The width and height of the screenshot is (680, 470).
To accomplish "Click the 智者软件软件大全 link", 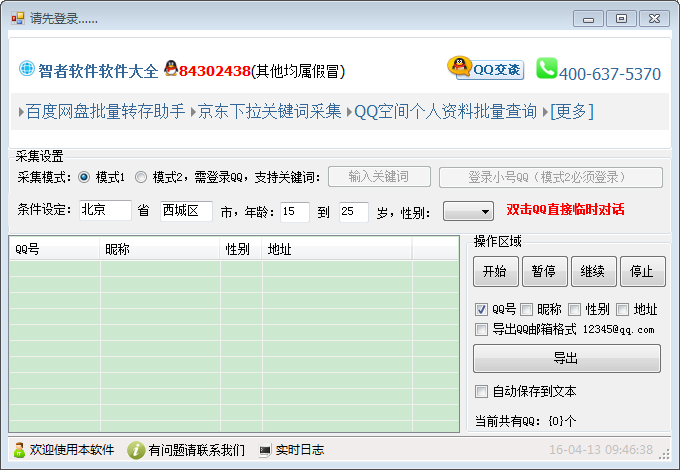I will pyautogui.click(x=98, y=71).
